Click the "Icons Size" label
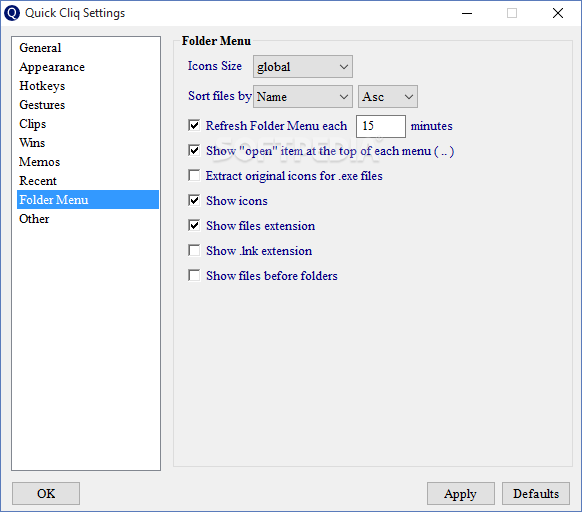582x512 pixels. tap(215, 66)
